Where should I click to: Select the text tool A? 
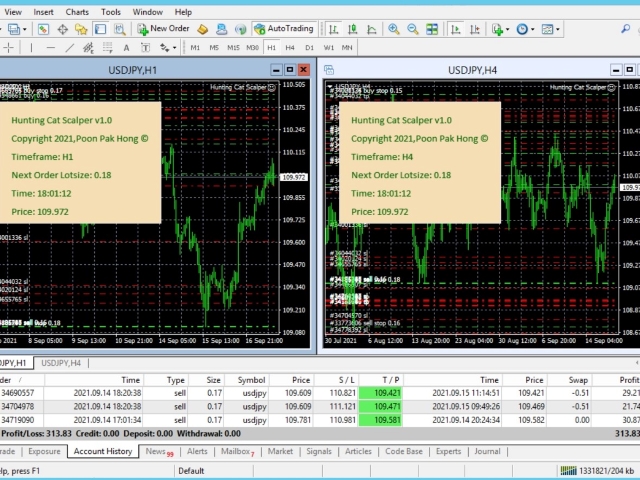[x=127, y=48]
